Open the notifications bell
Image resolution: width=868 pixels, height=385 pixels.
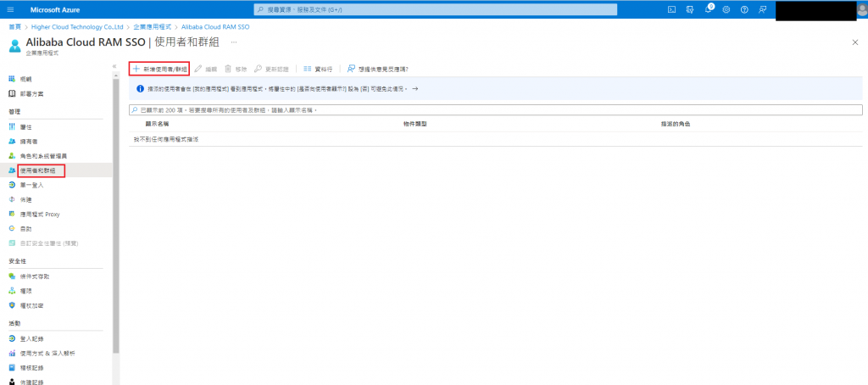(708, 9)
